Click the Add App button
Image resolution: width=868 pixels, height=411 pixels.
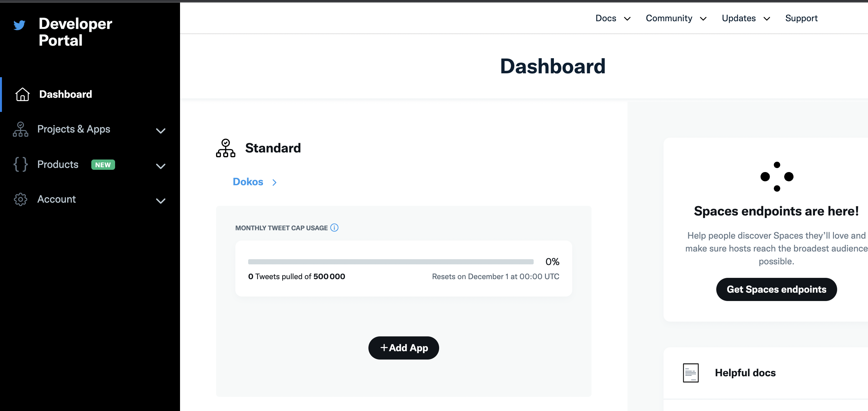point(404,348)
